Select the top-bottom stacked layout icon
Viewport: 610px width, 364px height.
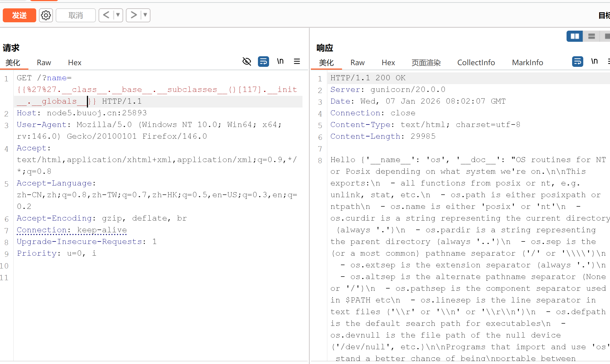click(591, 36)
